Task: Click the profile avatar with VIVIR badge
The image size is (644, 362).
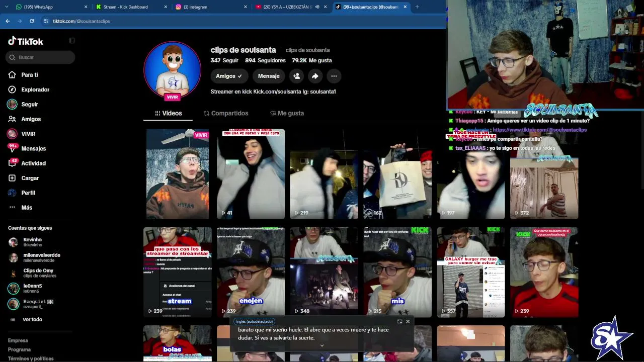Action: (173, 71)
